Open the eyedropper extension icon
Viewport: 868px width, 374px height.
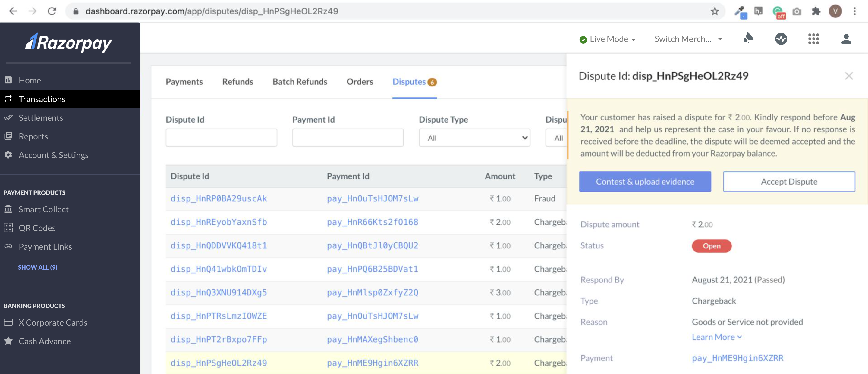740,12
